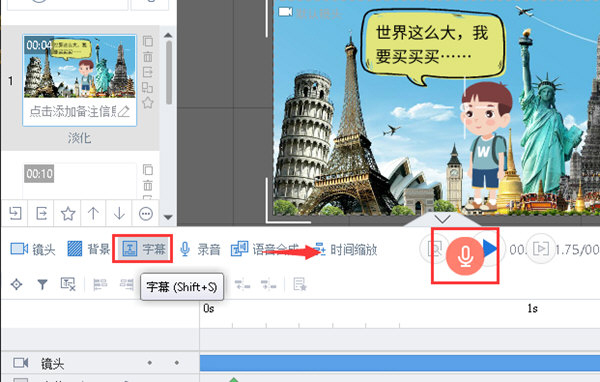
Task: Click second align icon left of tooltip
Action: [127, 284]
